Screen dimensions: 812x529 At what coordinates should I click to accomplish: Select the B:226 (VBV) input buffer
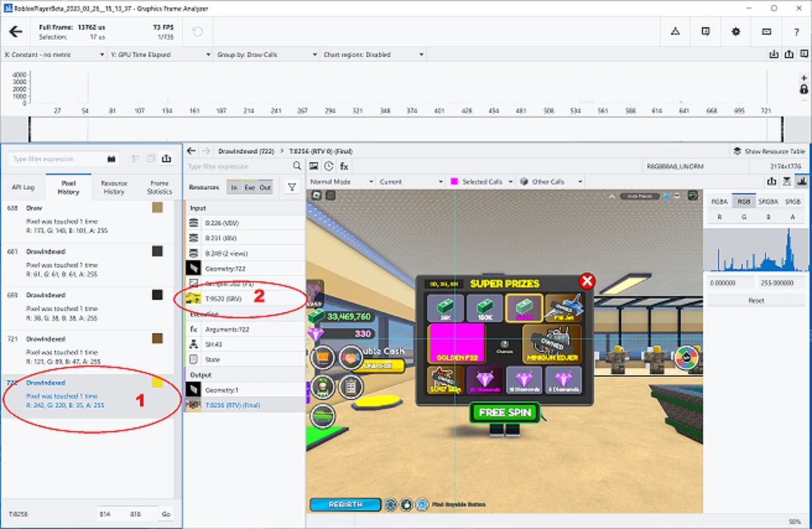click(244, 223)
